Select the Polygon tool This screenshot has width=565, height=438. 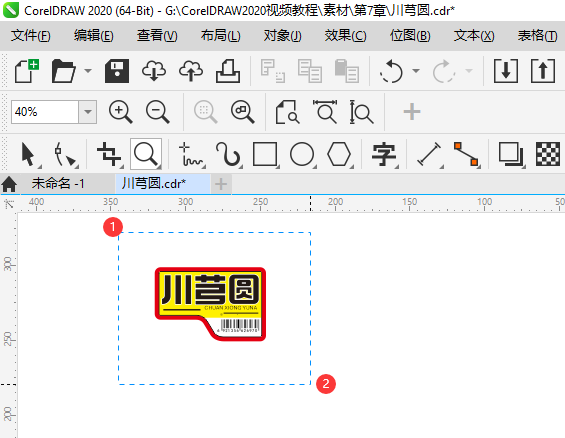[x=339, y=154]
